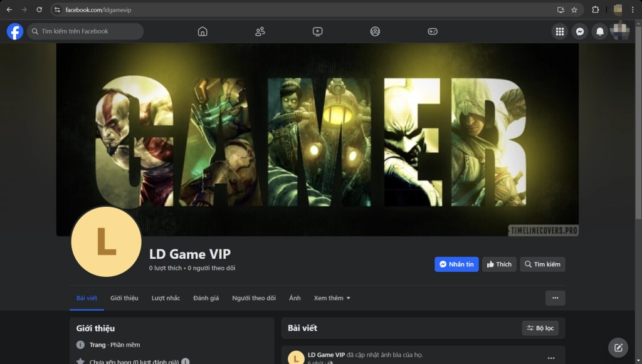Viewport: 642px width, 364px height.
Task: Switch to the 'Đánh giá' tab
Action: pyautogui.click(x=206, y=298)
